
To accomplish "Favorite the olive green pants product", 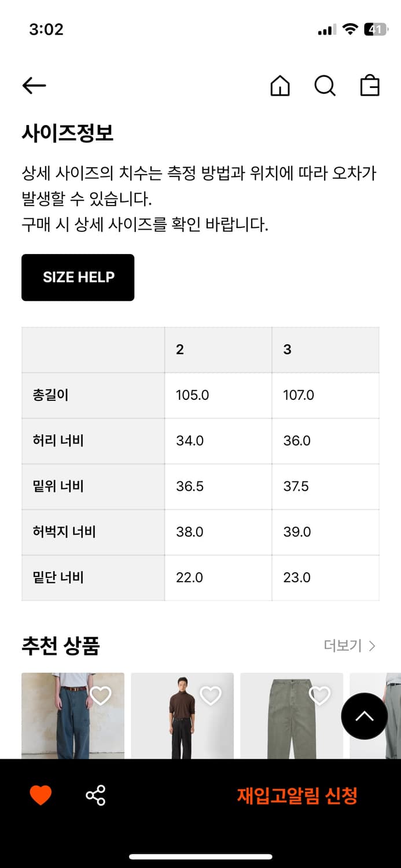I will (319, 696).
